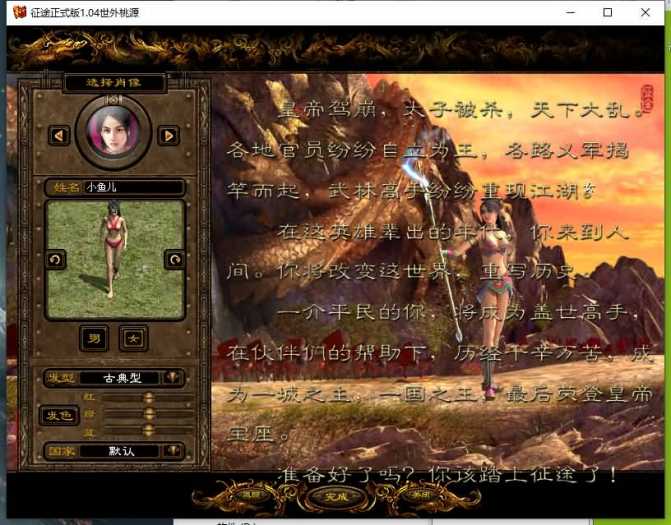
Task: Click the story line 皇帝驾崩,太子被杀,天下大乱。
Action: click(x=460, y=110)
